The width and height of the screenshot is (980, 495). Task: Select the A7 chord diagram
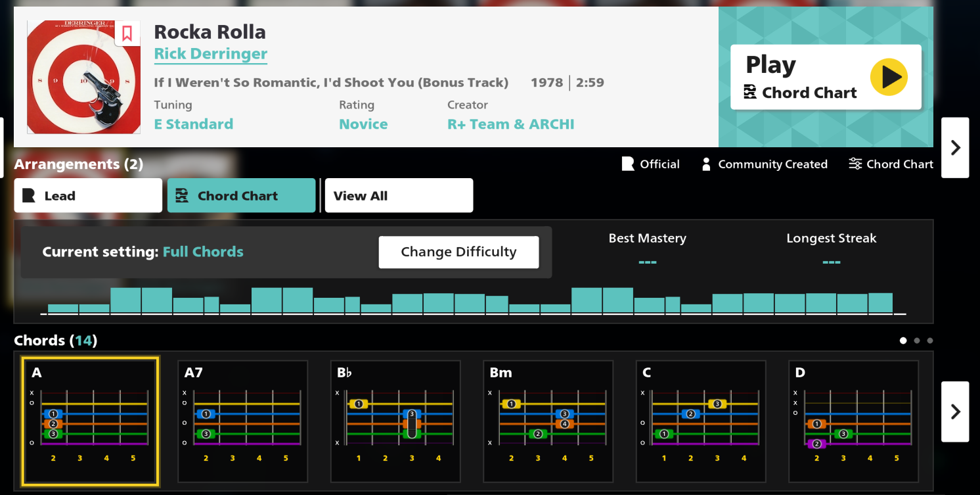pos(243,421)
